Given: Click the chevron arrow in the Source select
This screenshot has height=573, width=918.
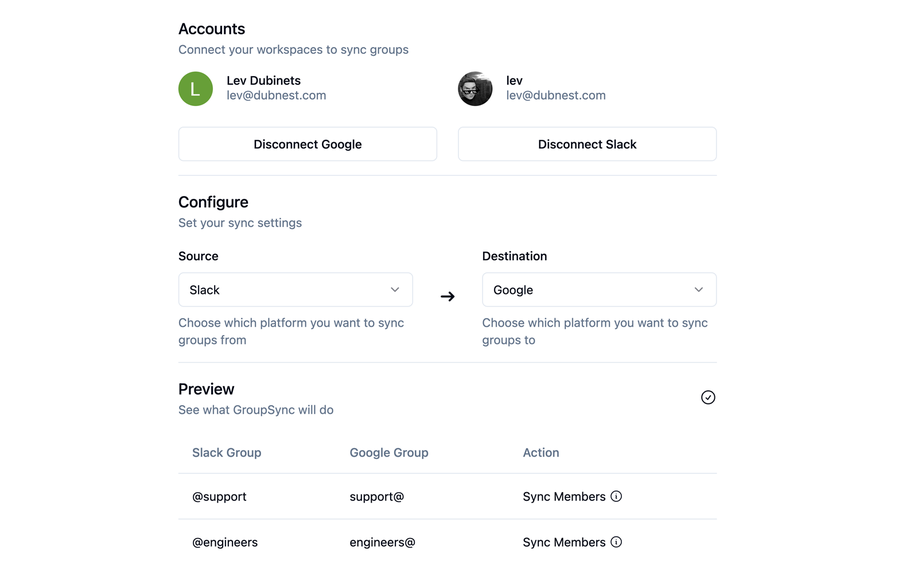Looking at the screenshot, I should [395, 290].
